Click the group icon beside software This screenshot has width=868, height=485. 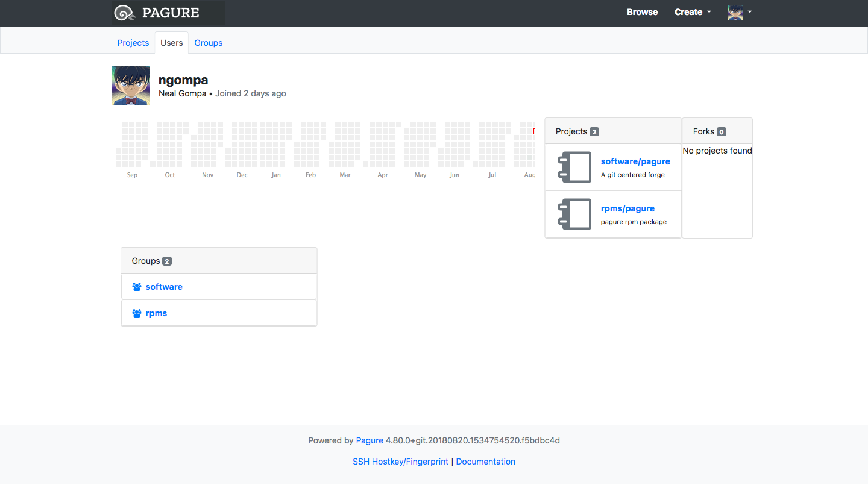coord(137,287)
